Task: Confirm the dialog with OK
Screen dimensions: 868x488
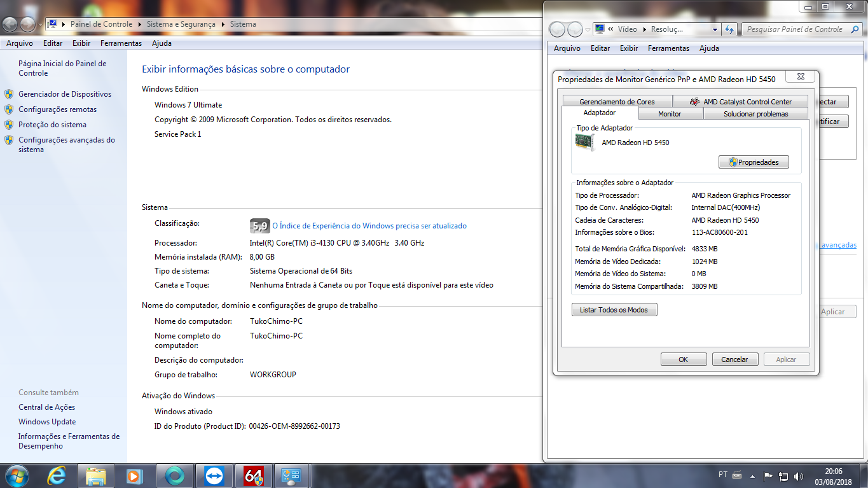Action: 684,359
